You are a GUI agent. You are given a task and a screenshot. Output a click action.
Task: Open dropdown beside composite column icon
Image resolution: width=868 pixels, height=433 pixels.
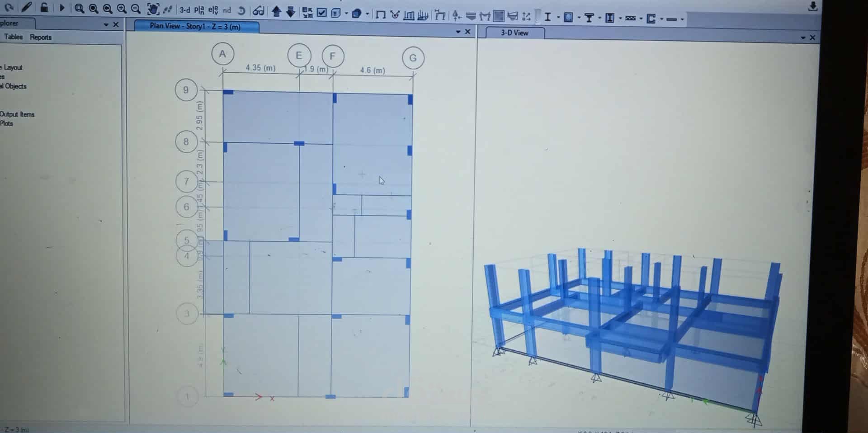click(x=620, y=18)
